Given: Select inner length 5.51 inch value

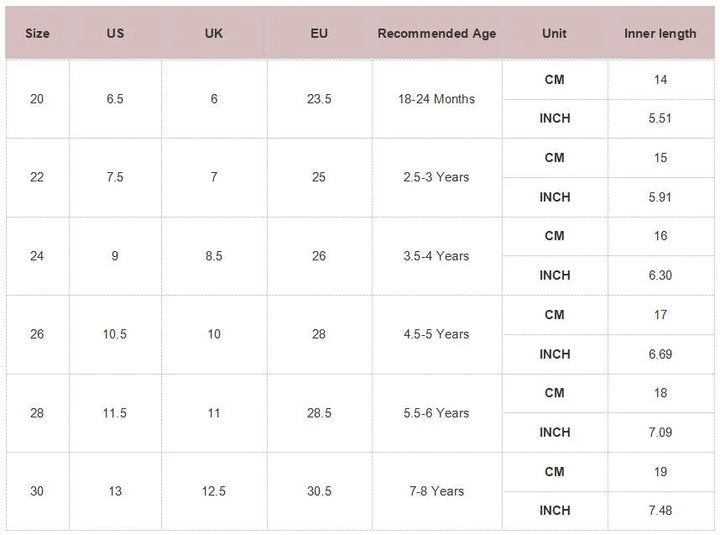Looking at the screenshot, I should (660, 118).
